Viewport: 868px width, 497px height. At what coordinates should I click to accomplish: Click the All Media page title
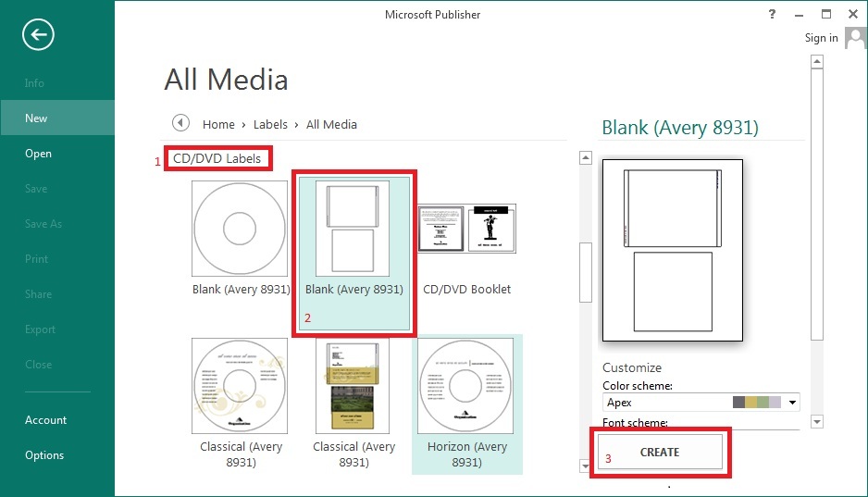tap(226, 80)
